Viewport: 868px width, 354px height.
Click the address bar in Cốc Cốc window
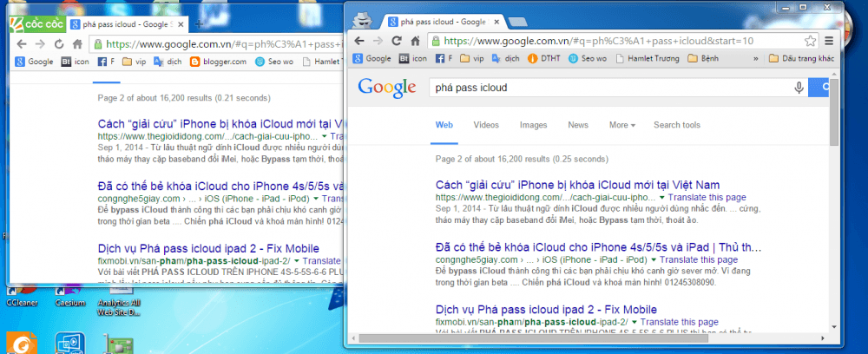coord(217,44)
